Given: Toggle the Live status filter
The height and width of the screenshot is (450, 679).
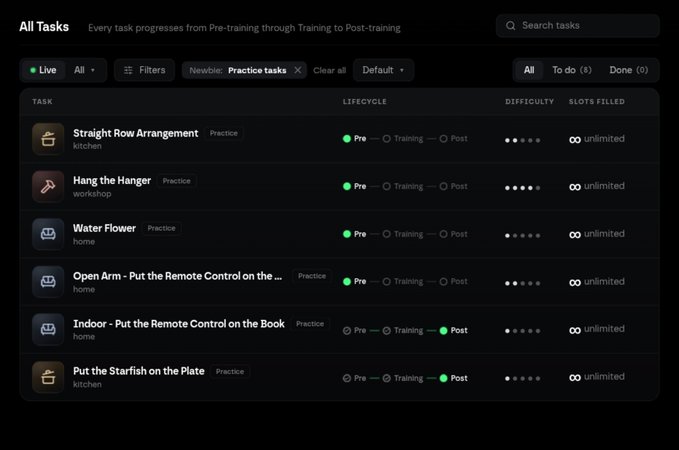Looking at the screenshot, I should pos(43,70).
